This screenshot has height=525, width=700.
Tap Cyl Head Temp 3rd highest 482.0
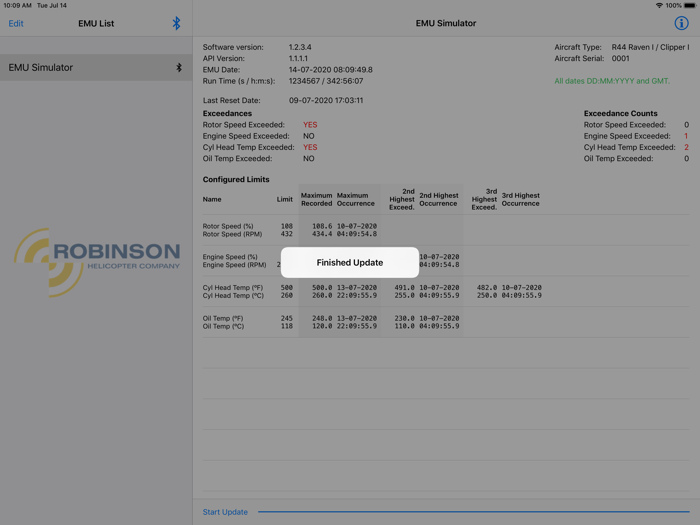point(487,288)
